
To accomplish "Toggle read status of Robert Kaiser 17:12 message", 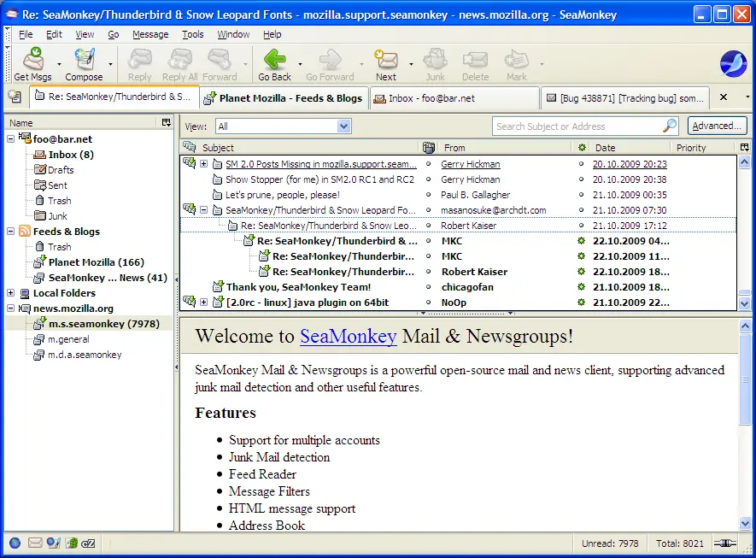I will [582, 226].
